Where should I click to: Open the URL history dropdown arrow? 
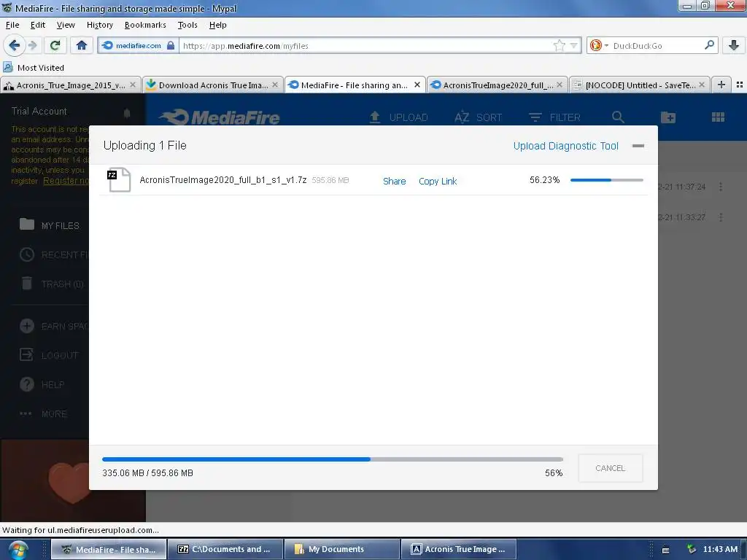(x=573, y=46)
